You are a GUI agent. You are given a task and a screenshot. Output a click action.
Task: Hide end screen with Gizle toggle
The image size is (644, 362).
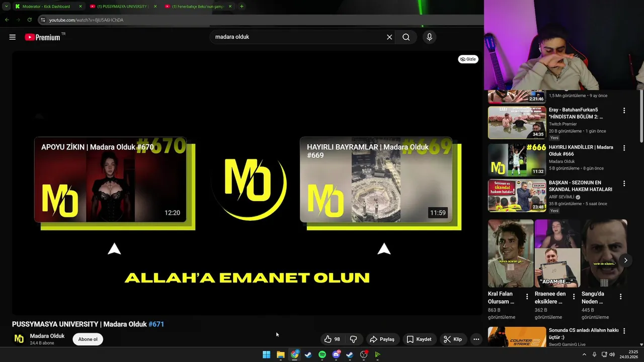coord(468,59)
